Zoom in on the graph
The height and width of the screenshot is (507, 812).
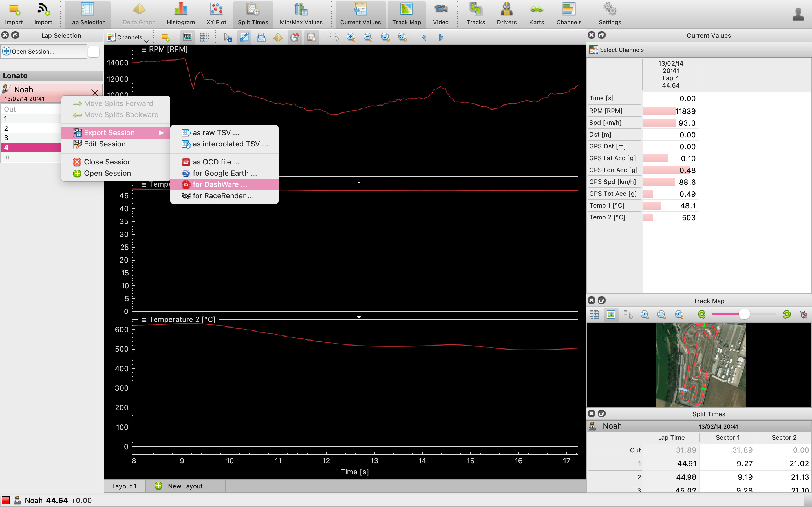click(351, 37)
